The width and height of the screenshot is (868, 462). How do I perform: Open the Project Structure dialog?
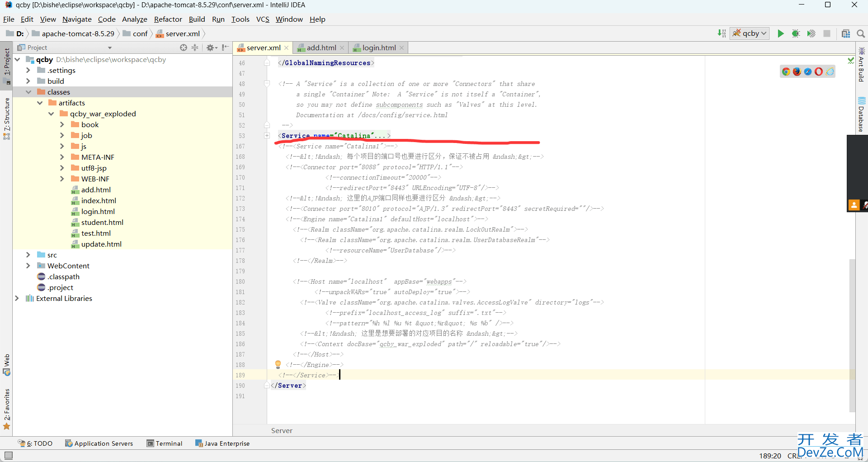click(846, 33)
